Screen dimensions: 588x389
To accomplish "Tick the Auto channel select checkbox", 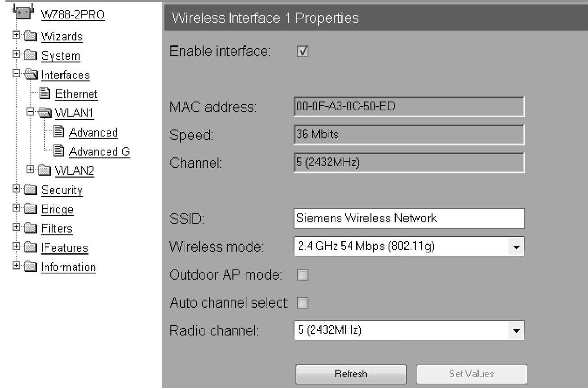I will point(302,303).
